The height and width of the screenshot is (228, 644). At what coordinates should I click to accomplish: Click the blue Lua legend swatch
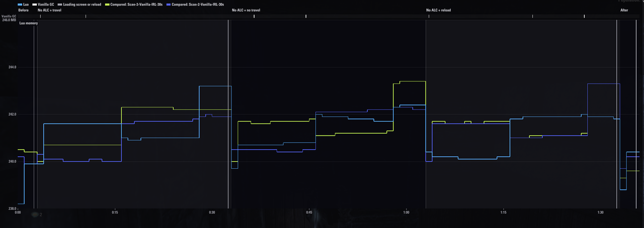tap(20, 4)
